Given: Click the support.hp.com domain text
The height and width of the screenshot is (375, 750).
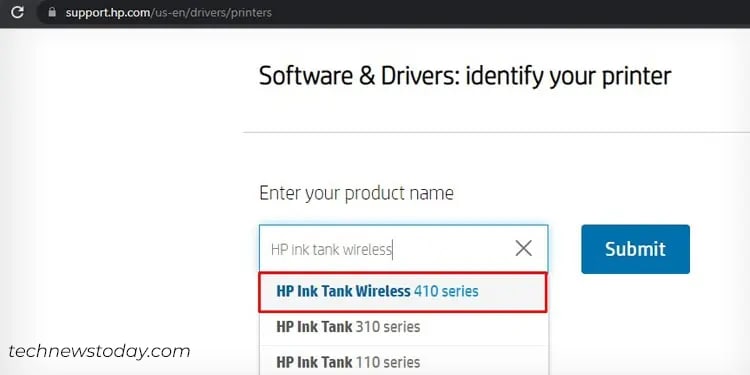Looking at the screenshot, I should (x=108, y=12).
